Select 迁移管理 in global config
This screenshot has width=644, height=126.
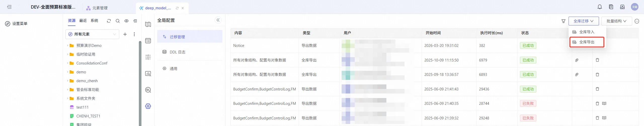point(190,37)
